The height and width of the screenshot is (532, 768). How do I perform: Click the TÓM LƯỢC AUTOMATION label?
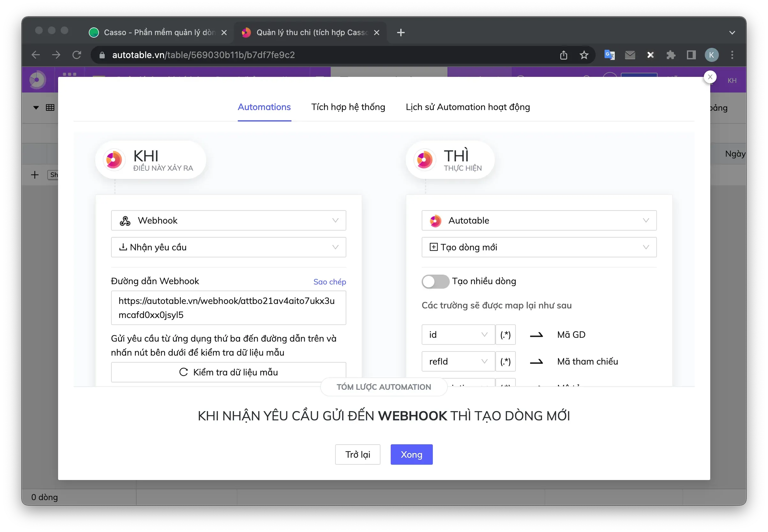(384, 387)
